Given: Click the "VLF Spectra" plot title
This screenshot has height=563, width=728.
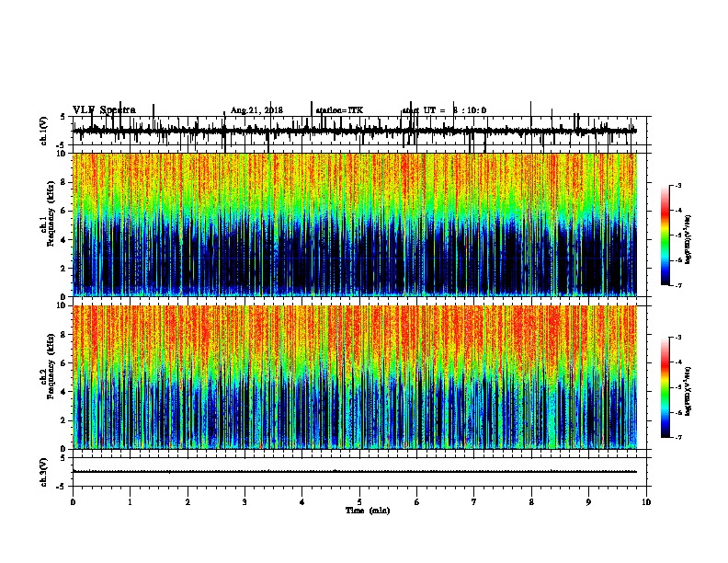Looking at the screenshot, I should tap(104, 110).
